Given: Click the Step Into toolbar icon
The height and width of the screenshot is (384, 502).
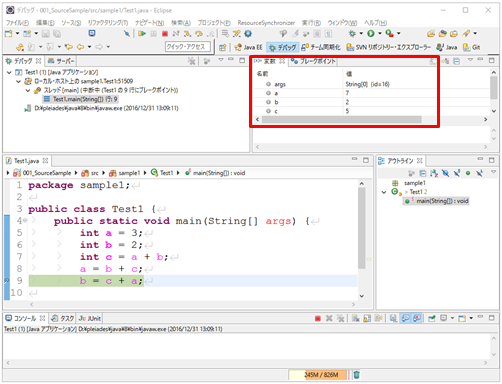Looking at the screenshot, I should point(188,34).
